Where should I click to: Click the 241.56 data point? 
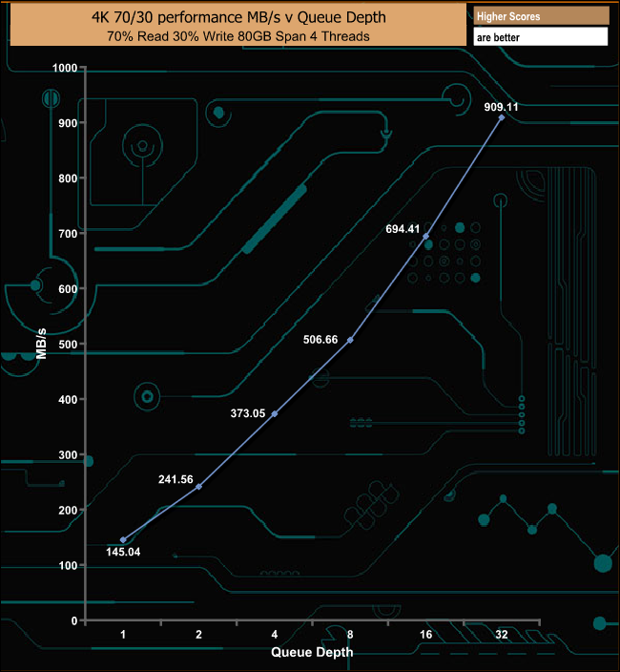pyautogui.click(x=198, y=487)
